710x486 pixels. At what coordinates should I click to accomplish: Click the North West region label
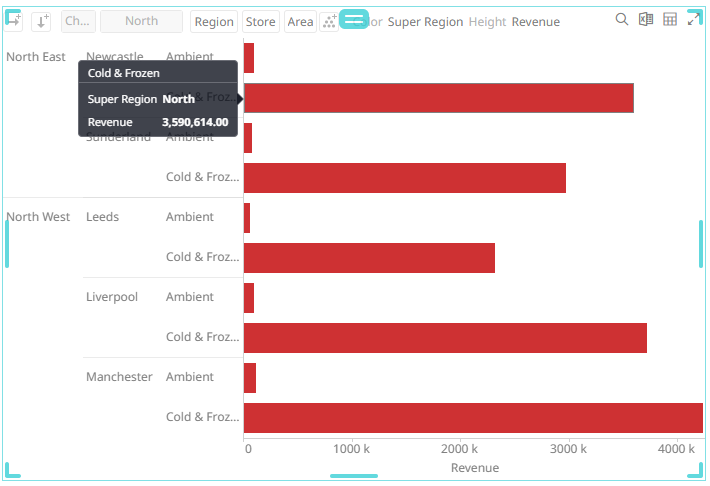coord(38,217)
